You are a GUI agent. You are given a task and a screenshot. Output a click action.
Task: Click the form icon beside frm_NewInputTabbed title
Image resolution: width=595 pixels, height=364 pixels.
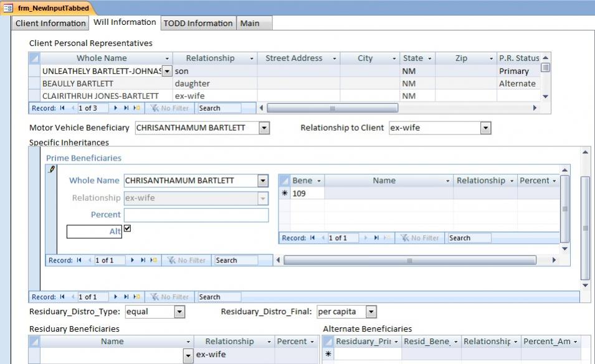pos(8,8)
